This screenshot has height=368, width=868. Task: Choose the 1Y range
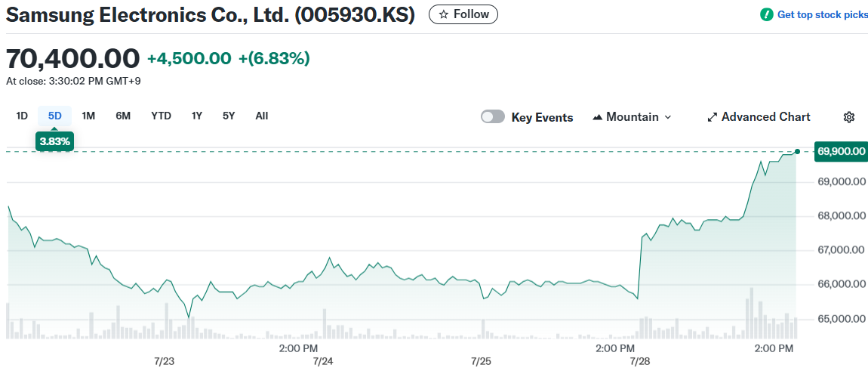point(196,116)
